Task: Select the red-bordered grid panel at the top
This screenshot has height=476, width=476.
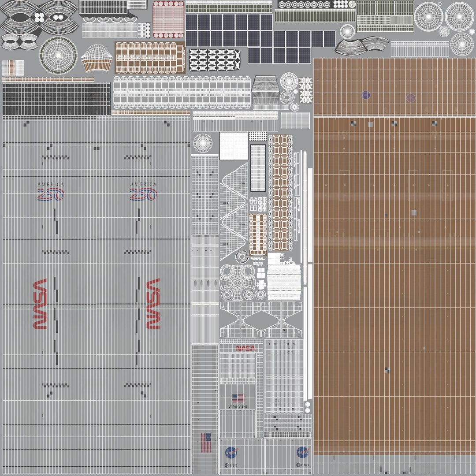Action: coord(168,20)
